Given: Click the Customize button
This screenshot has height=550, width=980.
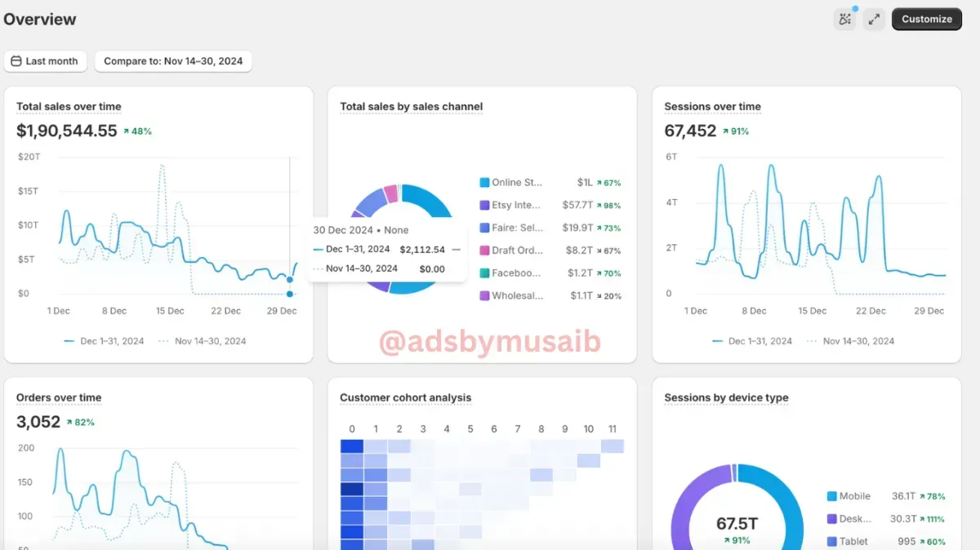Looking at the screenshot, I should click(927, 19).
